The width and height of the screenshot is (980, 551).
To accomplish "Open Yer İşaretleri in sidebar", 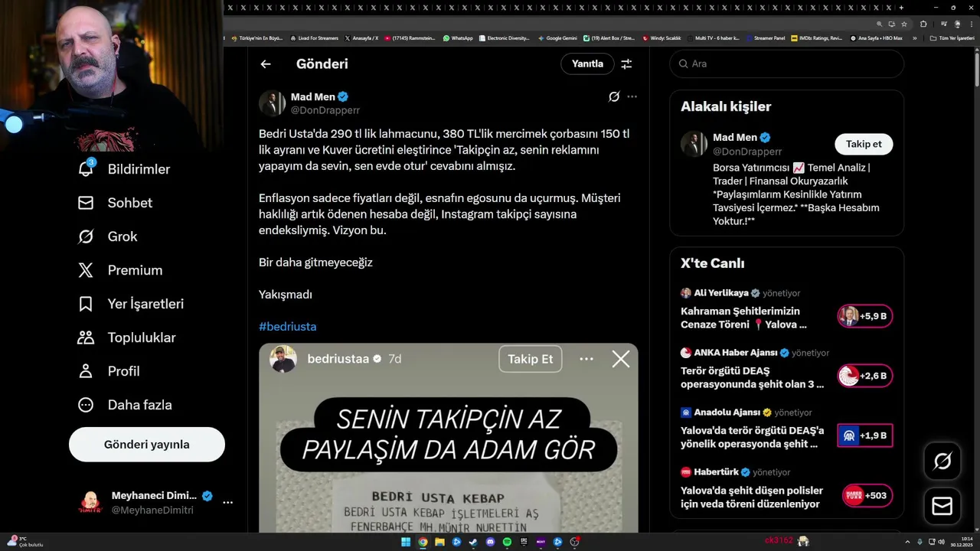I will 131,304.
